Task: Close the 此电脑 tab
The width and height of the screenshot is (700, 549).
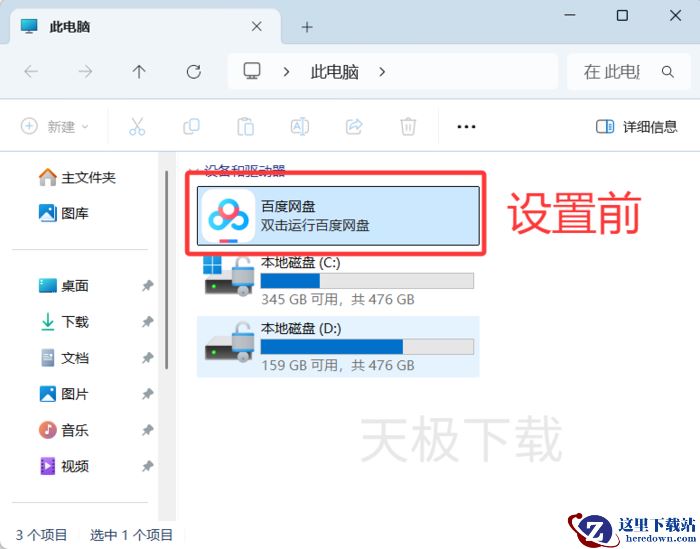Action: (x=257, y=27)
